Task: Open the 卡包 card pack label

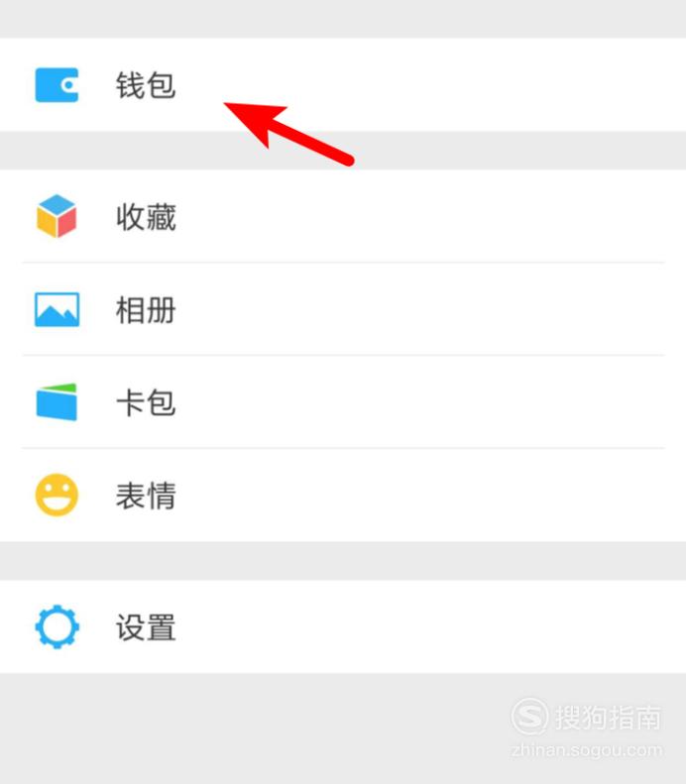Action: pyautogui.click(x=146, y=402)
